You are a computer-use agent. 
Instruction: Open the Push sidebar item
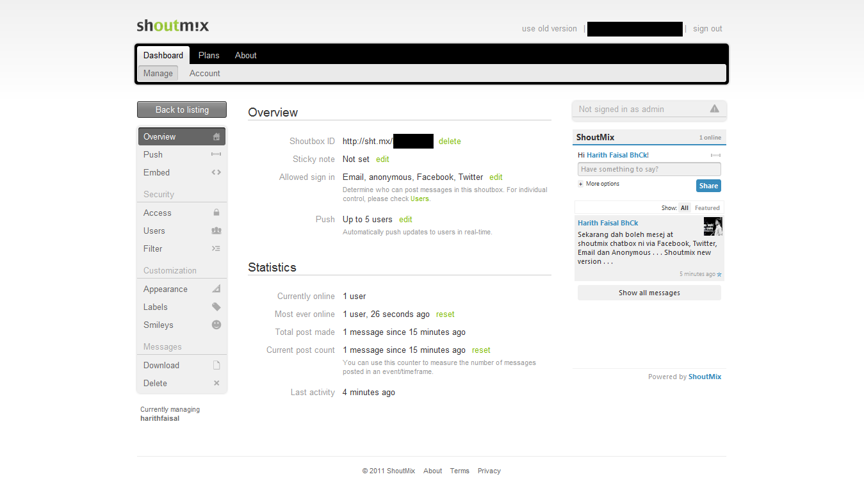[x=182, y=154]
